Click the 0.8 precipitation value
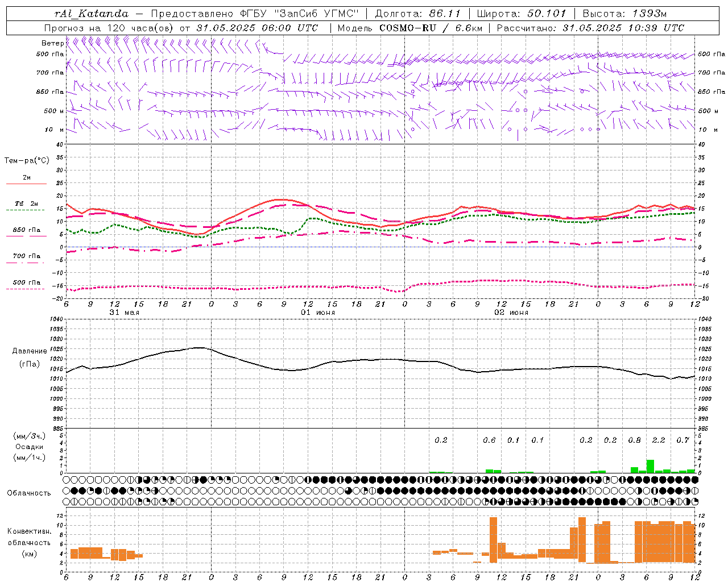The width and height of the screenshot is (728, 582). click(635, 440)
